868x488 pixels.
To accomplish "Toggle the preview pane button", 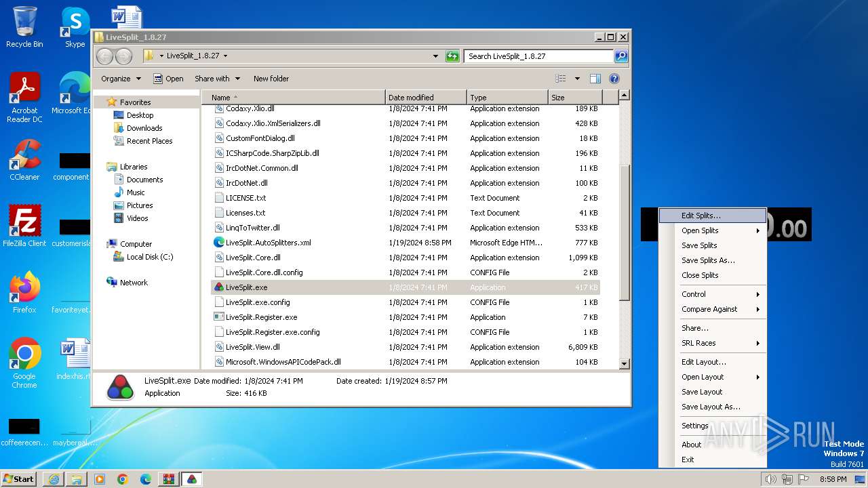I will coord(595,79).
